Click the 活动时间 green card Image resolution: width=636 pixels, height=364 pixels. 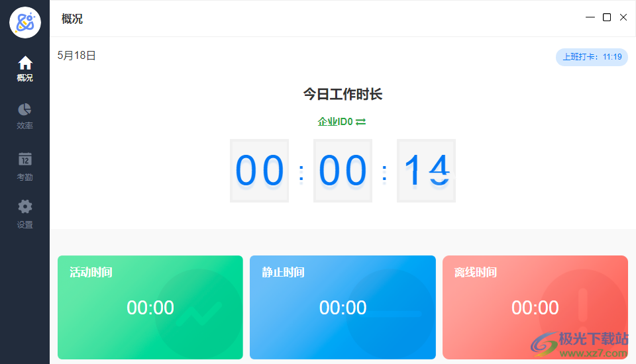pos(150,307)
